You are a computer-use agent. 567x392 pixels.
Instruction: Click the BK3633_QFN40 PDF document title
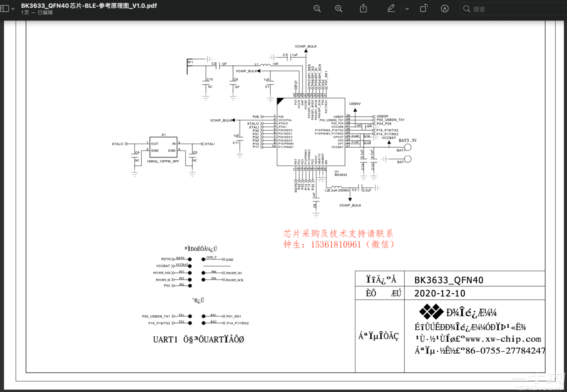[x=89, y=6]
